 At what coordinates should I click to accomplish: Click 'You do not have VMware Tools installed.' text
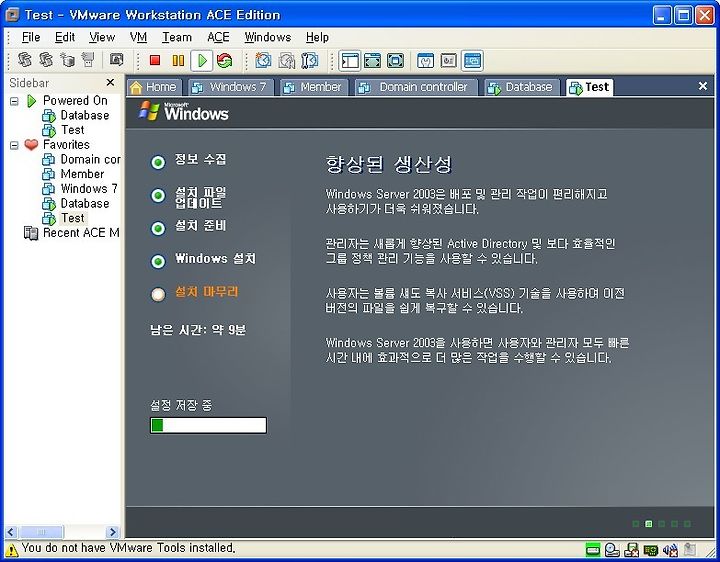[x=128, y=548]
